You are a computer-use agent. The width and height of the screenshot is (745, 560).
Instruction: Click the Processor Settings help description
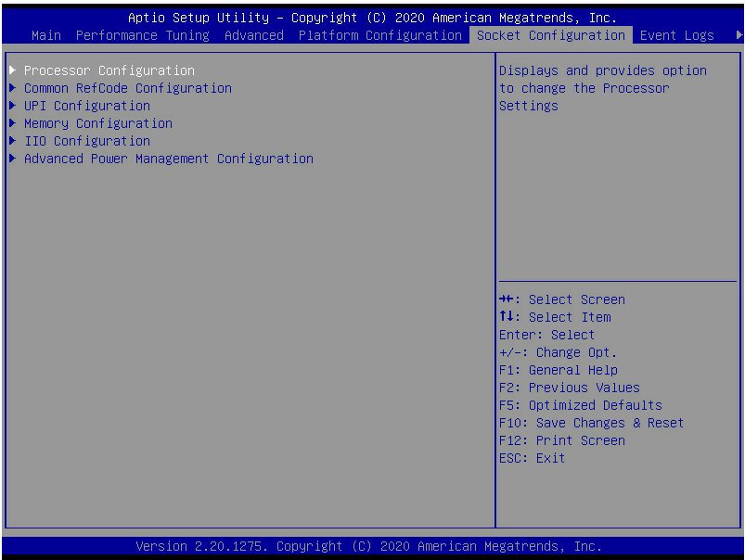click(603, 88)
